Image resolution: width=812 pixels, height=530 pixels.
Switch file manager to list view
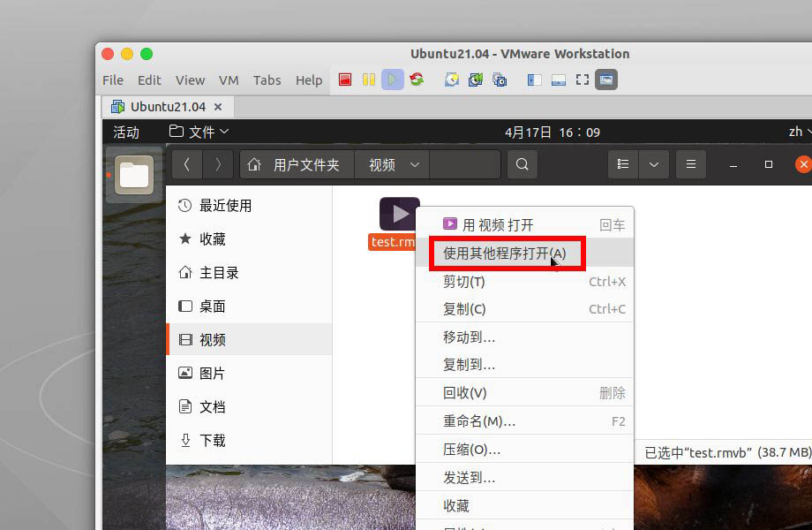(622, 163)
